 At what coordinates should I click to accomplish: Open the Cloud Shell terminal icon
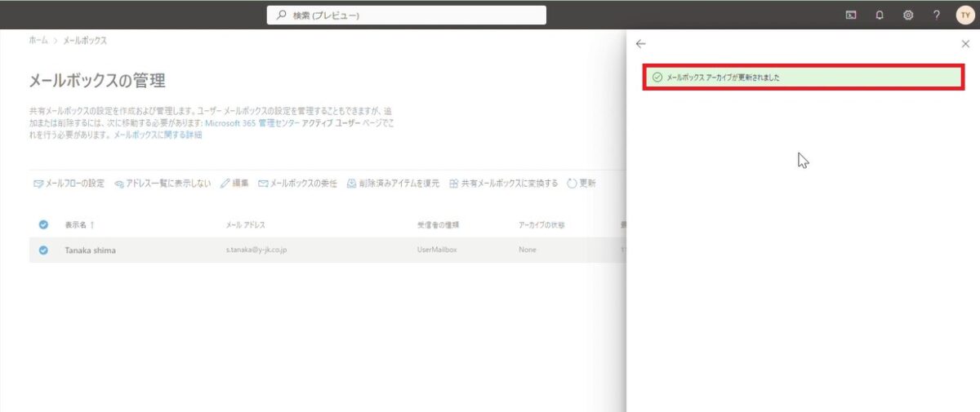coord(851,15)
